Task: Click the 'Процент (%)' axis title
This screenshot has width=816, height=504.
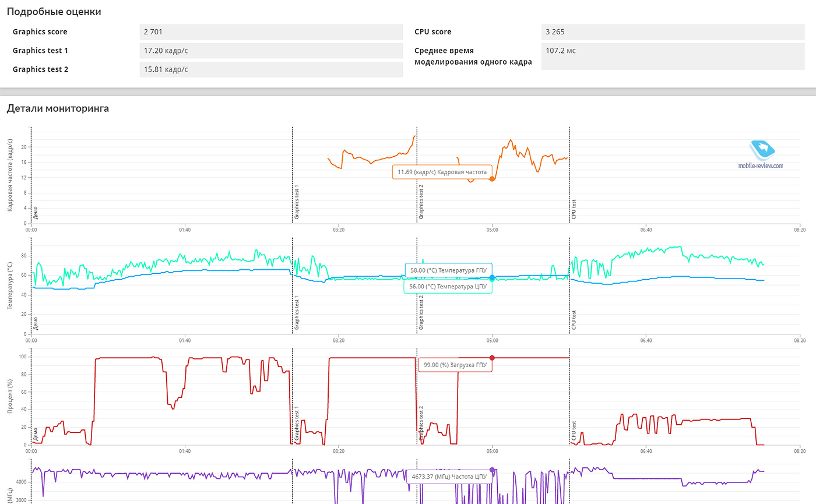Action: click(10, 396)
